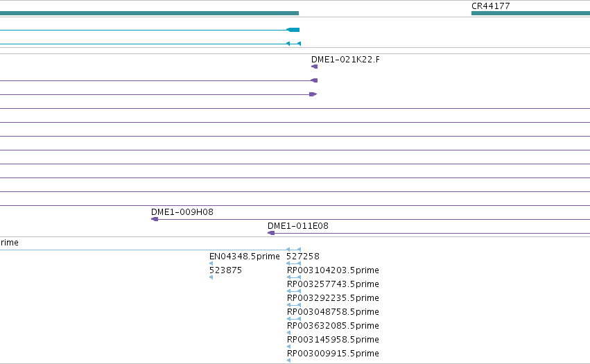Click the right-pointing purple arrowhead feature
590x364 pixels.
313,94
